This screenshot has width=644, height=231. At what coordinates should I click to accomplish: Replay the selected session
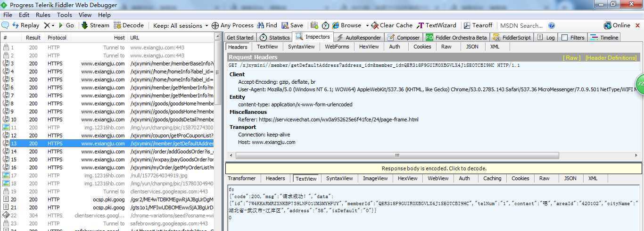pos(26,25)
